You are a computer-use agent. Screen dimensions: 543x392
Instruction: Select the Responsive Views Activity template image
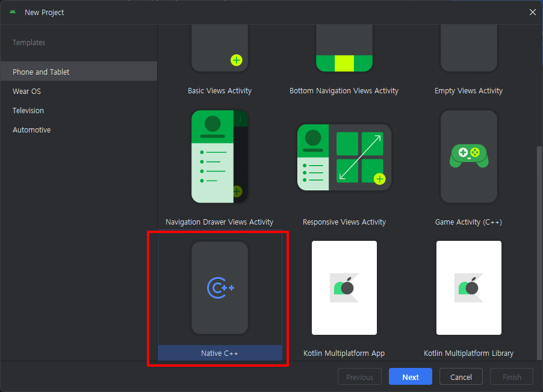(x=344, y=157)
